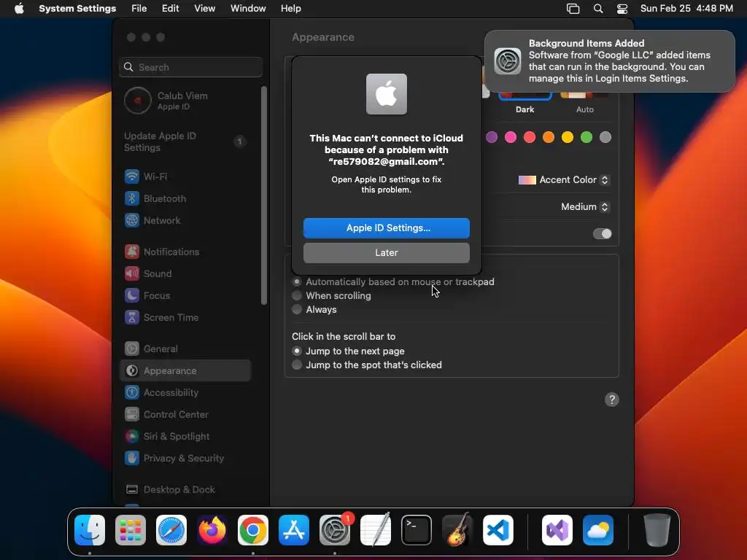Viewport: 747px width, 560px height.
Task: Select Sound speaker icon
Action: [x=132, y=274]
